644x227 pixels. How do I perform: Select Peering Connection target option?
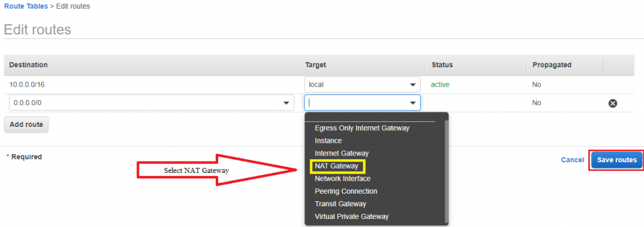(345, 191)
